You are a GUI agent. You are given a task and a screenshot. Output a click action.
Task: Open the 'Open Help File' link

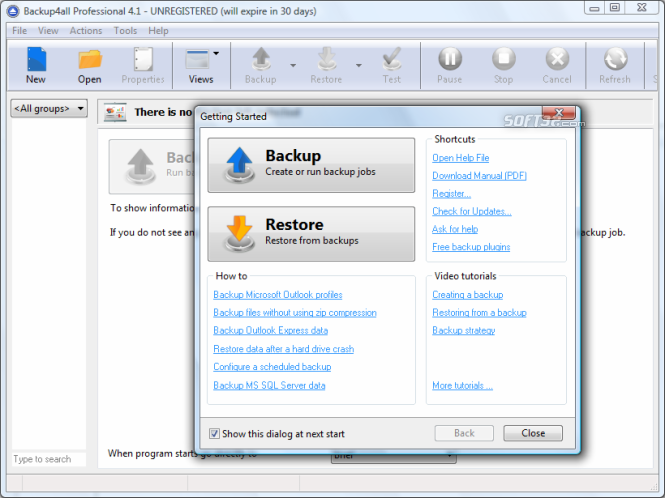[x=461, y=158]
